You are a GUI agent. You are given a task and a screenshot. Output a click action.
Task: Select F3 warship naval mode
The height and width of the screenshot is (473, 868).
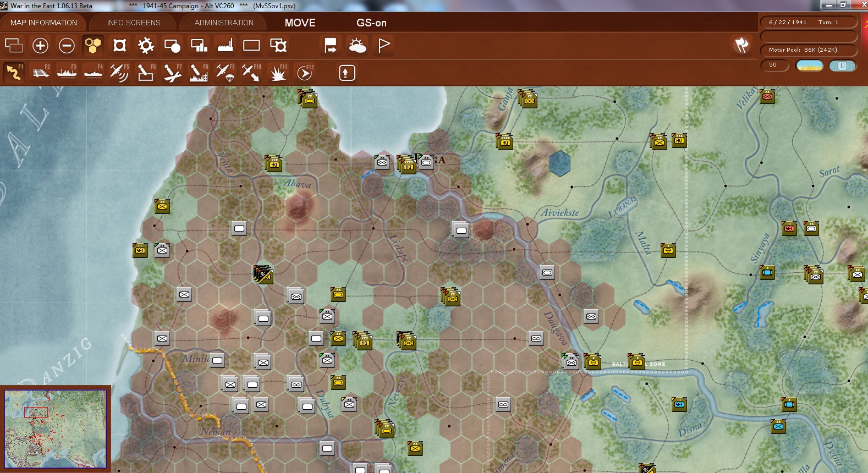pyautogui.click(x=67, y=73)
